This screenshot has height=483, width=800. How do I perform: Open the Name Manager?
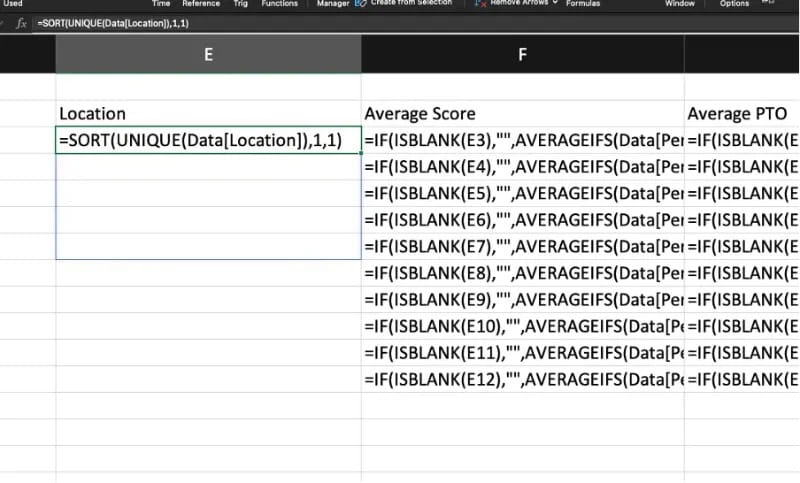click(332, 4)
